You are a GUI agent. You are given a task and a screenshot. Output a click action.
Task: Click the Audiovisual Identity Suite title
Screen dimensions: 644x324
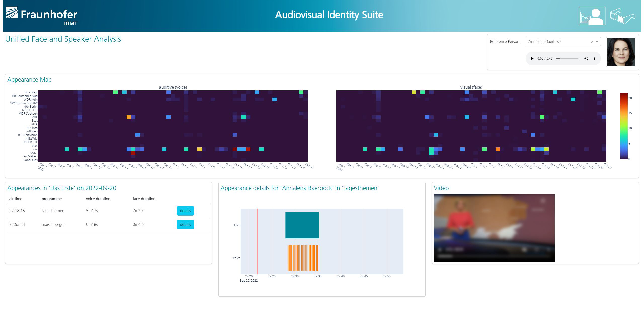(329, 15)
